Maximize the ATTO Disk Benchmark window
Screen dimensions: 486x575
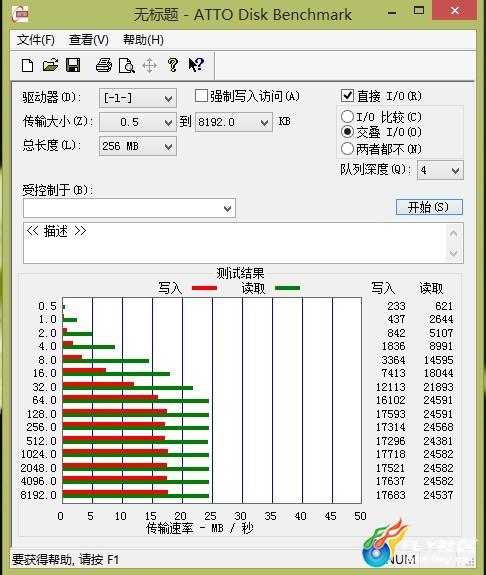(419, 11)
